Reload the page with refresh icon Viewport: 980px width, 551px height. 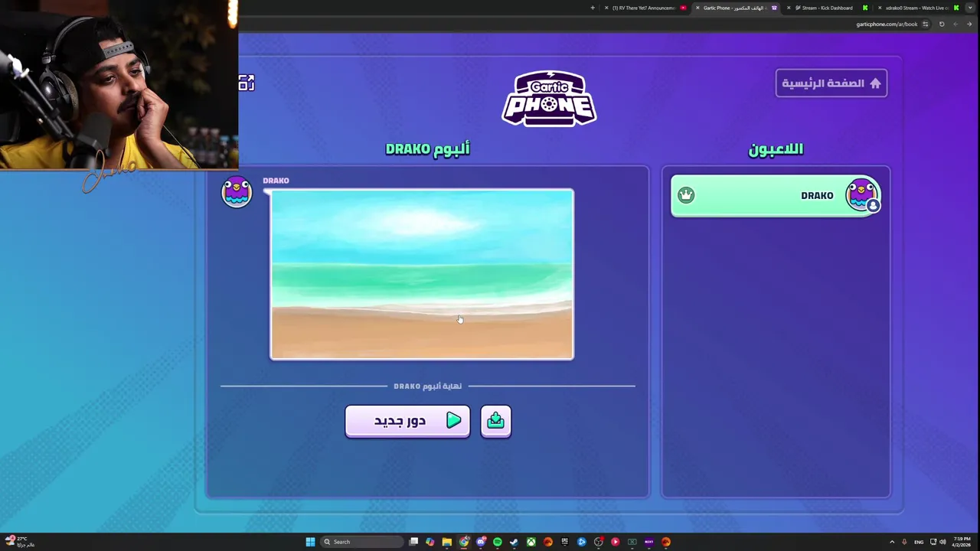pyautogui.click(x=942, y=24)
